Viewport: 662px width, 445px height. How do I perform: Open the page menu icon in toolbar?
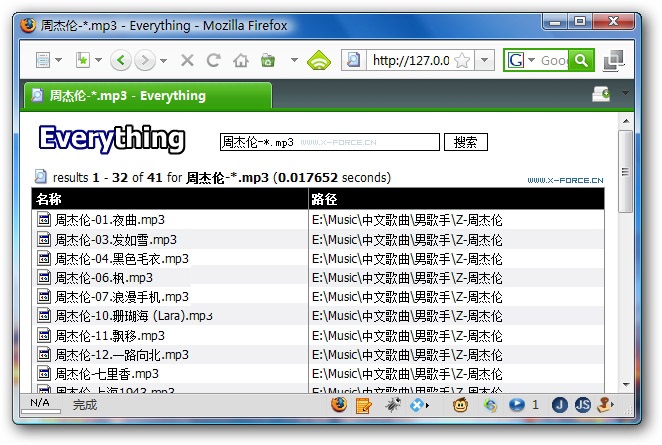(43, 60)
